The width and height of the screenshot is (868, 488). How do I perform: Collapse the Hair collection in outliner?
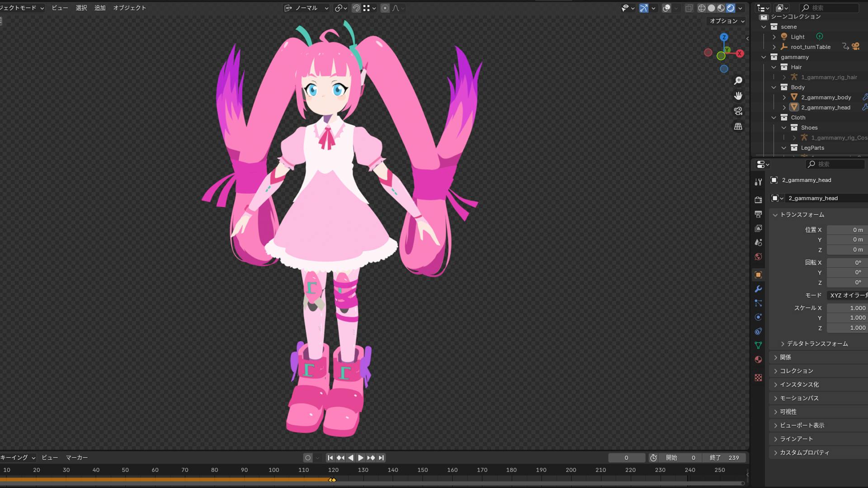[774, 67]
